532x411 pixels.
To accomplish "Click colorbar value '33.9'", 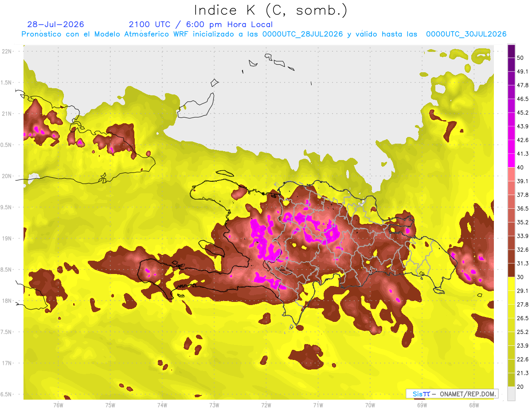I will pyautogui.click(x=523, y=236).
